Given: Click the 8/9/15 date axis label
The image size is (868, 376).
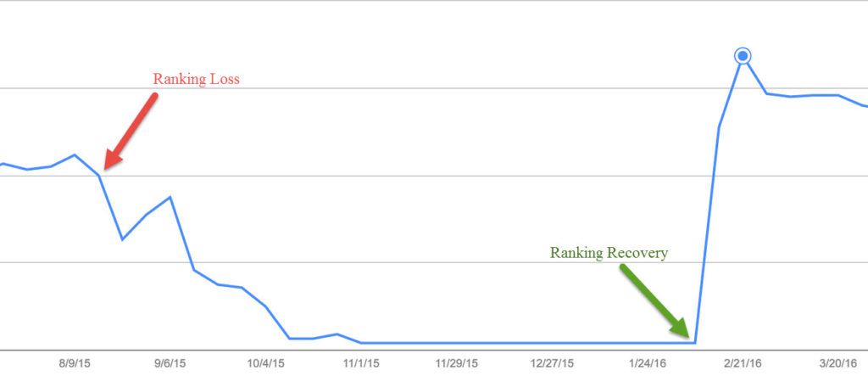Looking at the screenshot, I should (75, 363).
